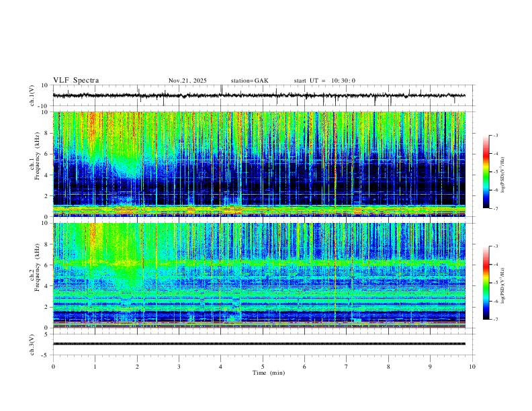The width and height of the screenshot is (532, 411).
Task: Click the 'station=GAK' label
Action: tap(249, 81)
